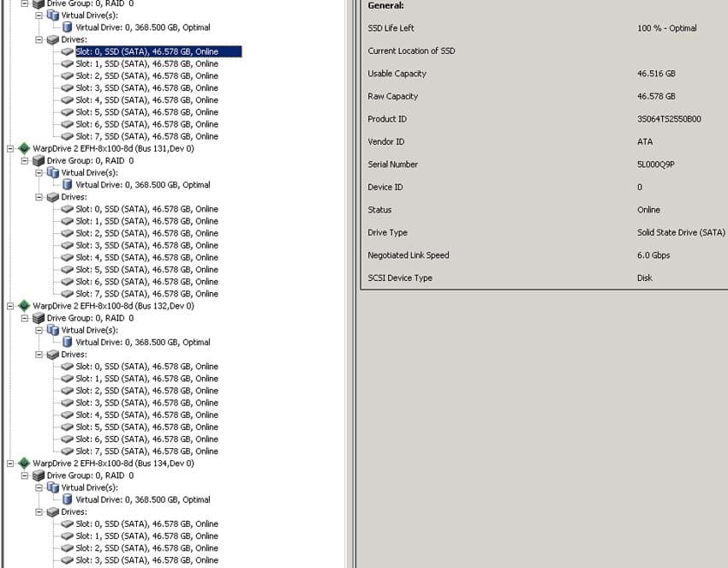Screen dimensions: 728x568
Task: Click the Slot: 7 disk icon under Bus 132
Action: (x=68, y=451)
